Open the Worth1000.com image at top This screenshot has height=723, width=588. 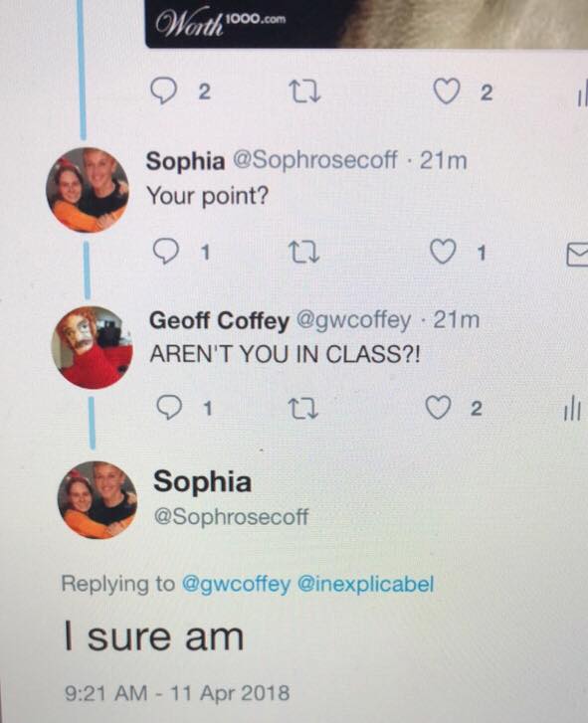tap(367, 23)
